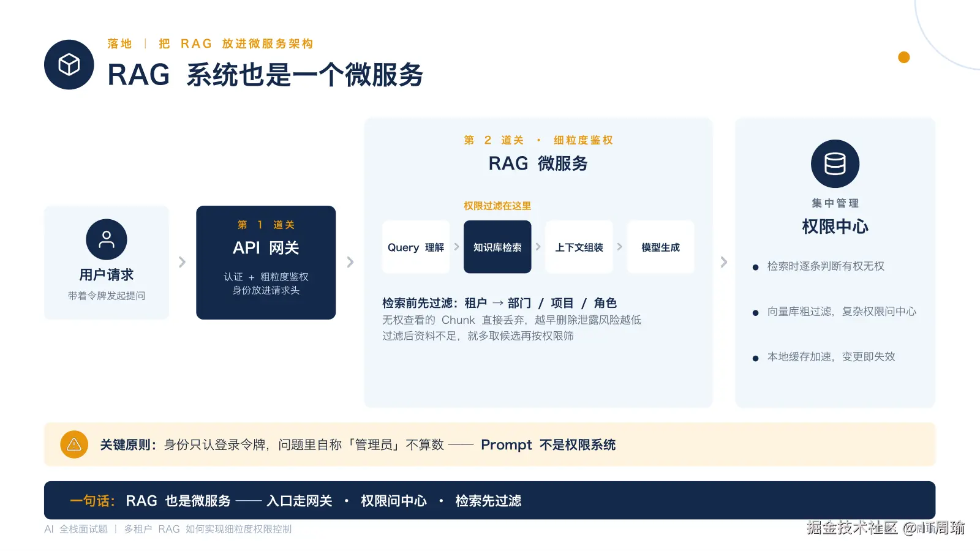The width and height of the screenshot is (980, 551).
Task: Click the line starting 无权查看的 Chunk
Action: 512,320
